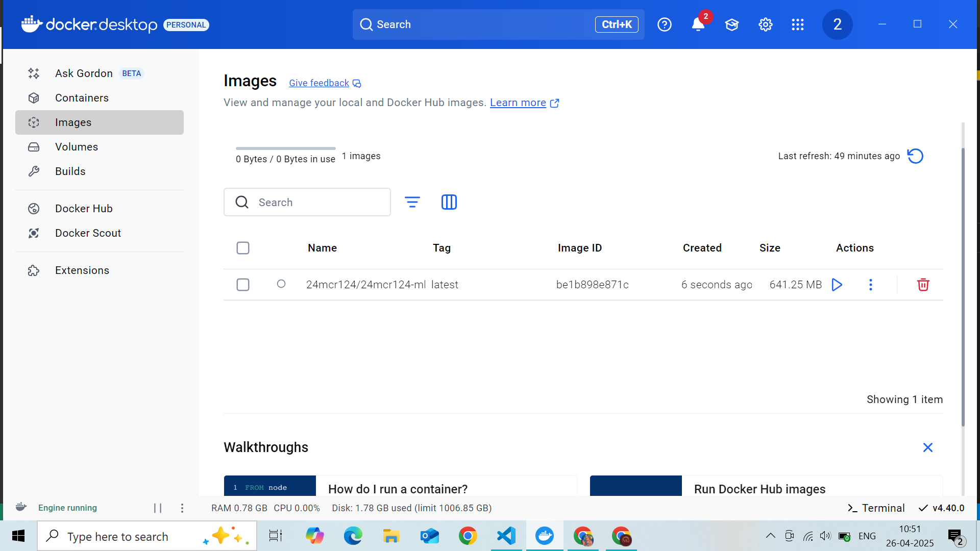Viewport: 980px width, 551px height.
Task: Open Outlook from taskbar
Action: pyautogui.click(x=430, y=536)
